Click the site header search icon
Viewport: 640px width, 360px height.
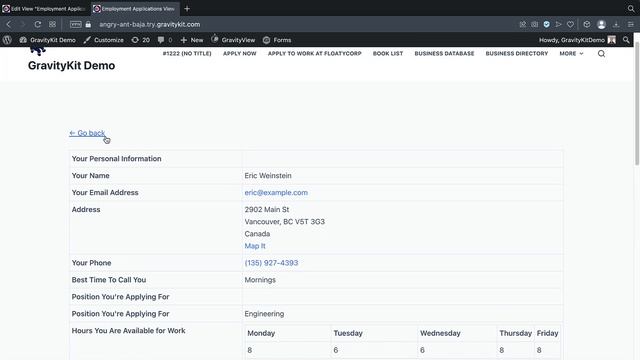click(601, 53)
